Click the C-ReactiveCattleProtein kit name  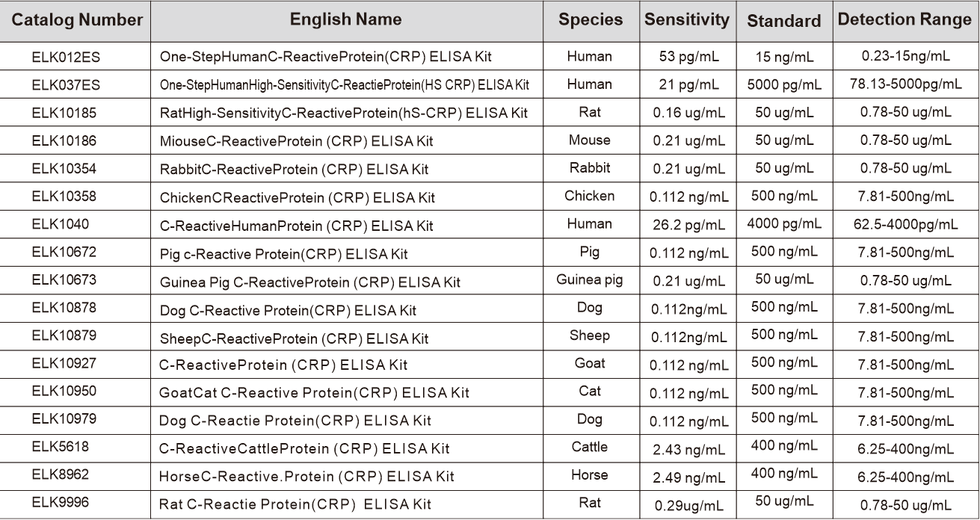coord(304,448)
